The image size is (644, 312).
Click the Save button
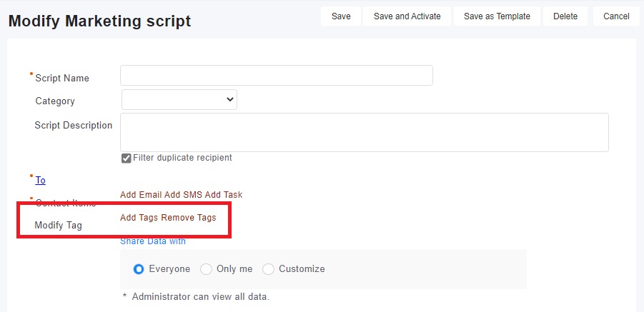tap(341, 16)
